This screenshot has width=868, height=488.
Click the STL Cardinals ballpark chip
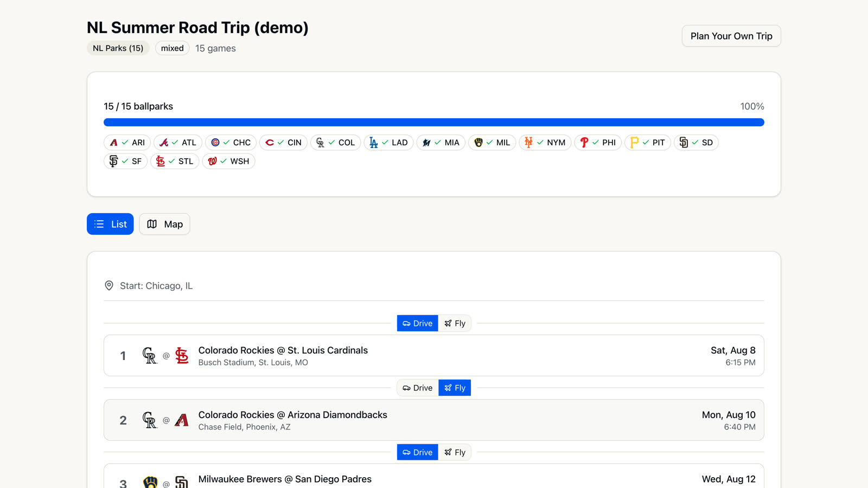tap(175, 161)
